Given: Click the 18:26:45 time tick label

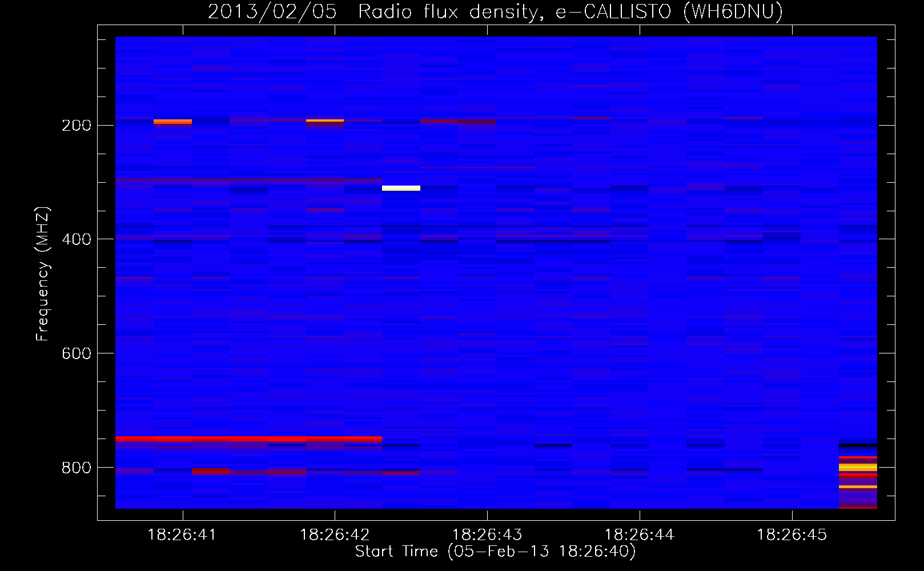Looking at the screenshot, I should pos(792,535).
